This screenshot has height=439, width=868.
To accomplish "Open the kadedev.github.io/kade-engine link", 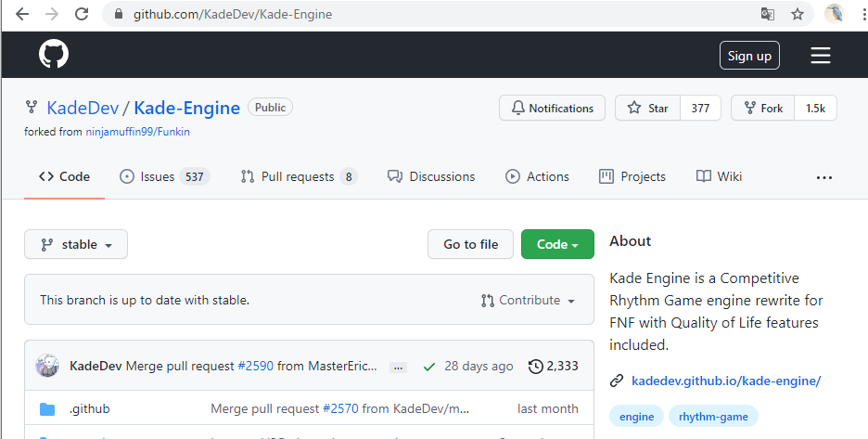I will click(x=725, y=381).
